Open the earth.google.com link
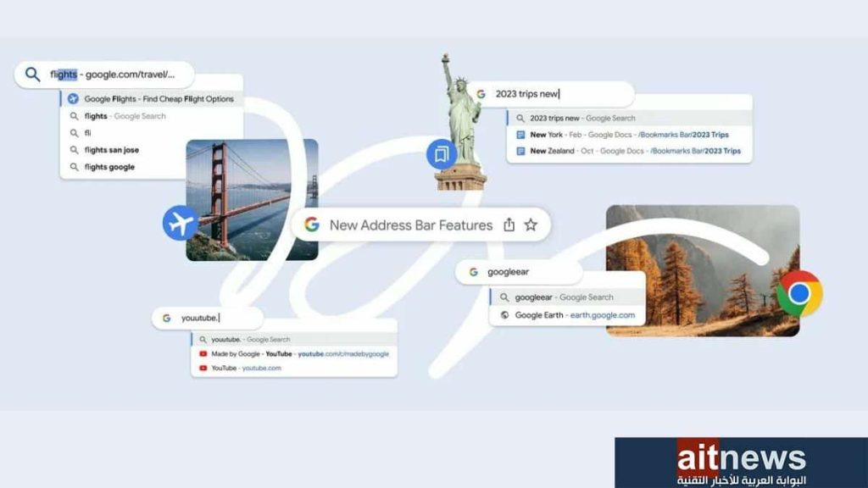Image resolution: width=868 pixels, height=488 pixels. (603, 315)
